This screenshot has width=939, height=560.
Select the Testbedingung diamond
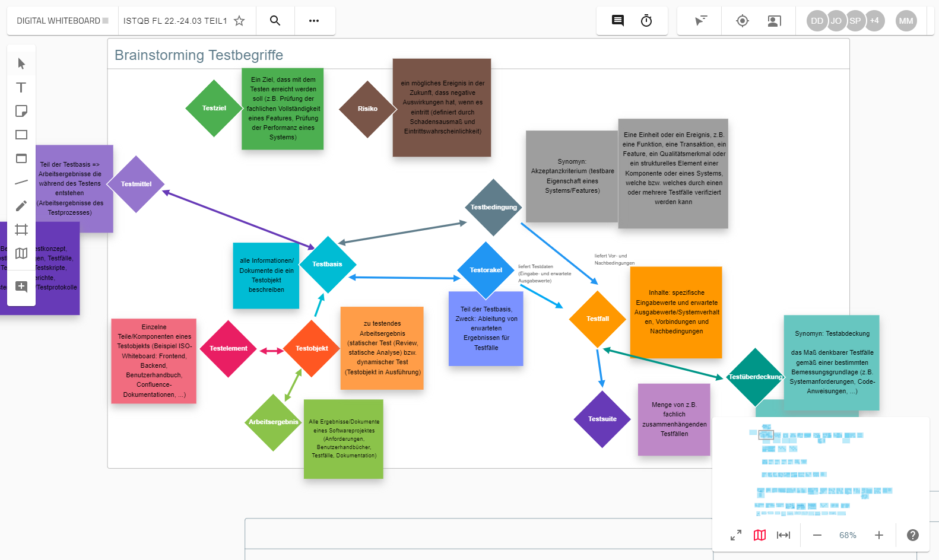tap(493, 208)
